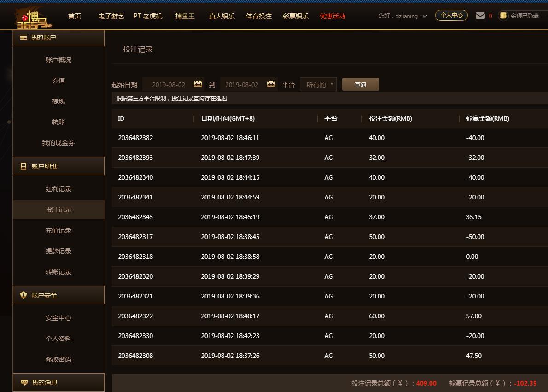548x392 pixels.
Task: Select record ID 2036482330
Action: pos(135,336)
